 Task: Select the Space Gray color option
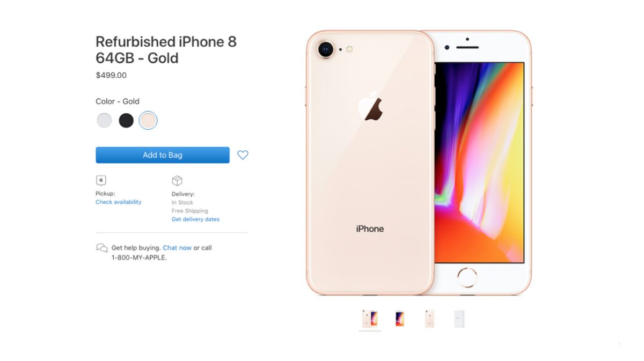[x=126, y=121]
